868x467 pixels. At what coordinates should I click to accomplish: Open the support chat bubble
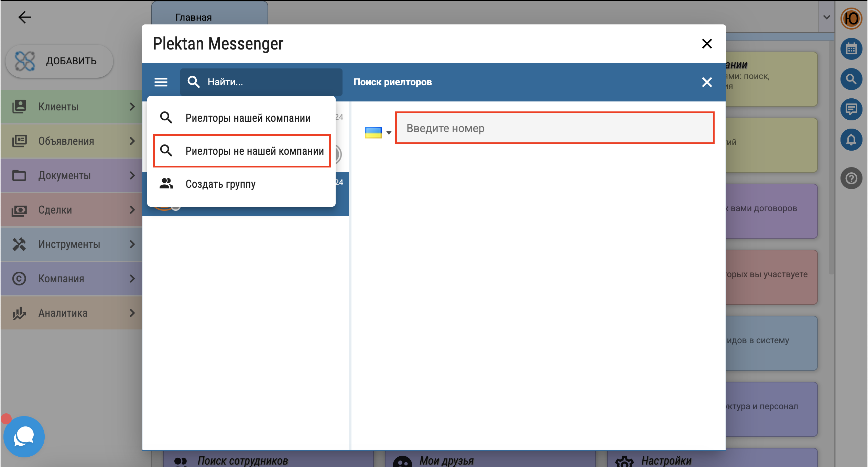point(24,436)
